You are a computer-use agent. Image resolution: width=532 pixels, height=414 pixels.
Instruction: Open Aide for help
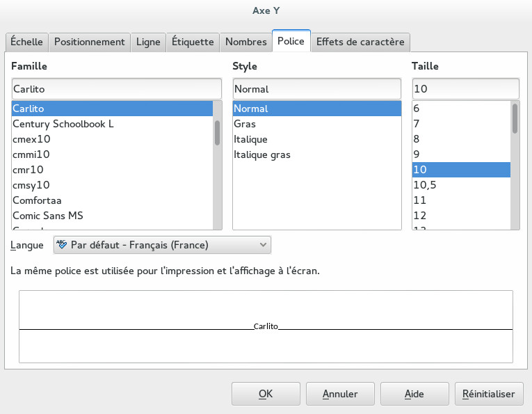[414, 394]
